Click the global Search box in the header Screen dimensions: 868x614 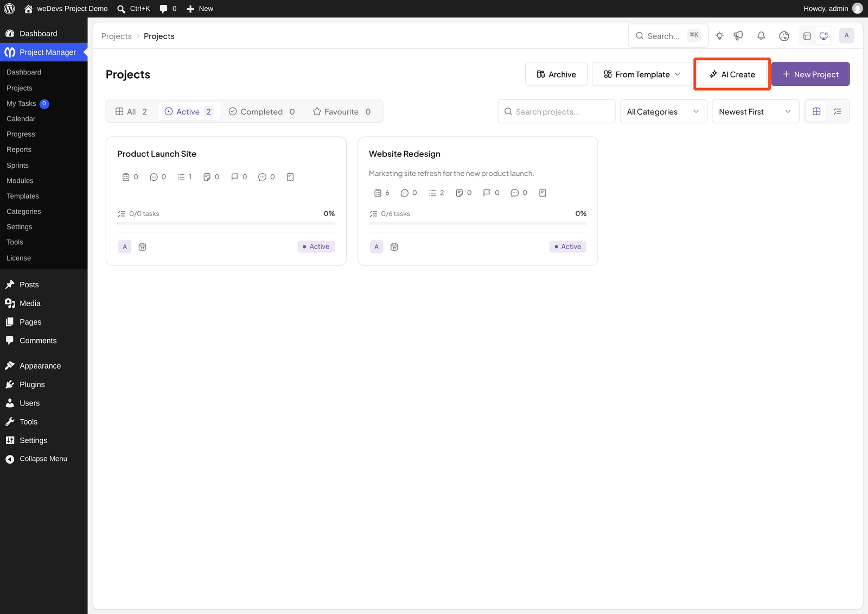(668, 36)
